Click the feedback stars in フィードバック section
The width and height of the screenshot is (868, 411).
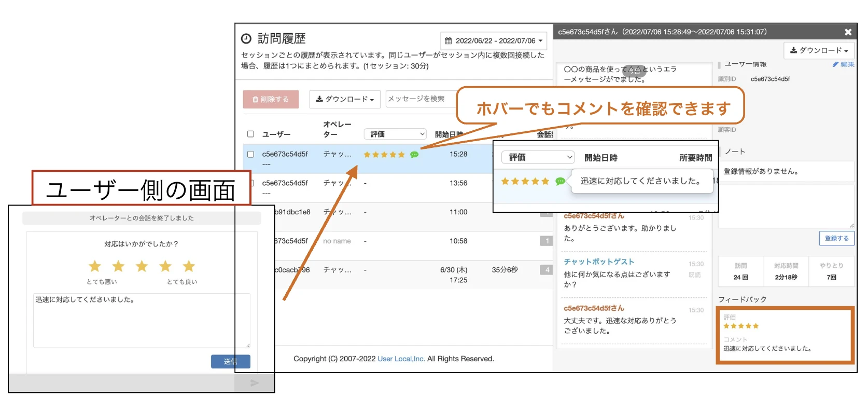click(x=741, y=326)
